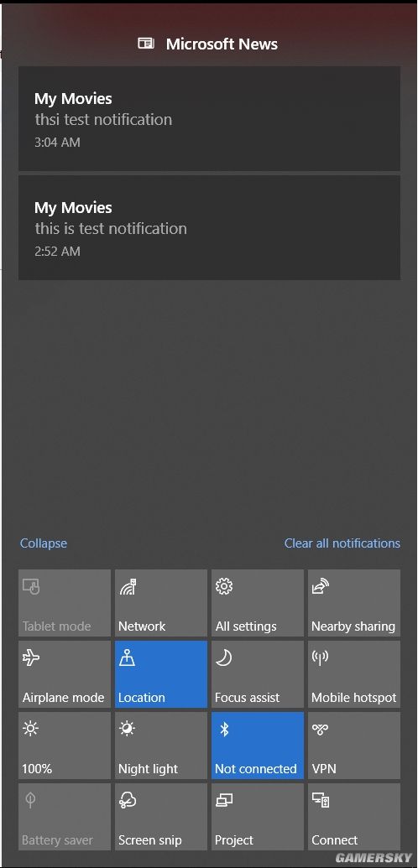Open the 2:52 AM My Movies notification

[209, 227]
